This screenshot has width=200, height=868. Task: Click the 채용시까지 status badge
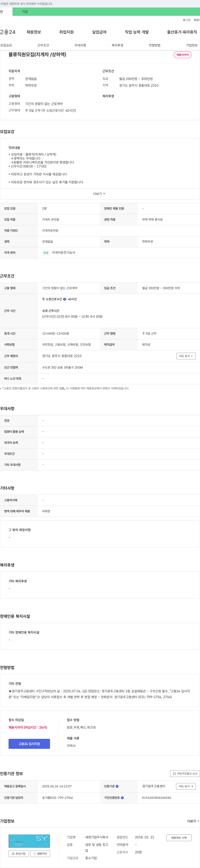(182, 55)
